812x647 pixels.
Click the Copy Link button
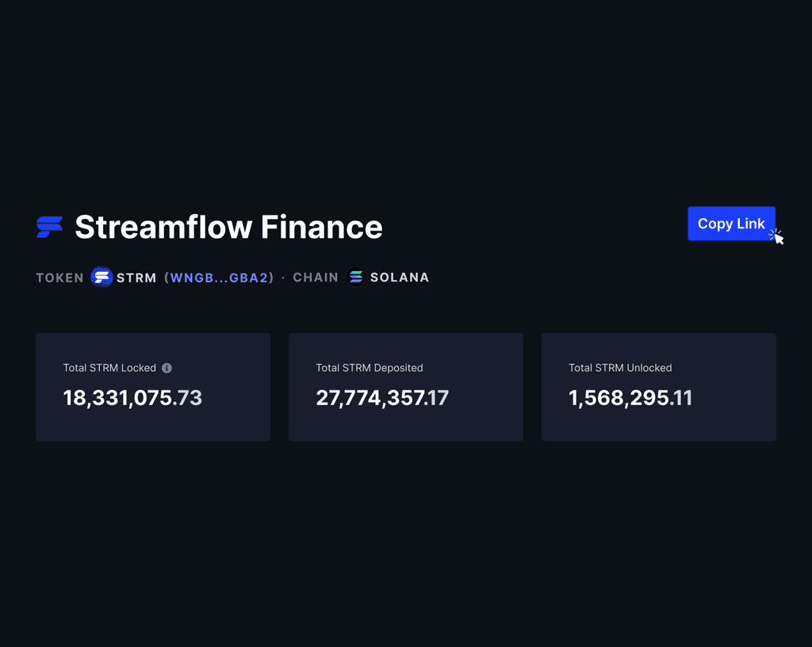[x=731, y=223]
